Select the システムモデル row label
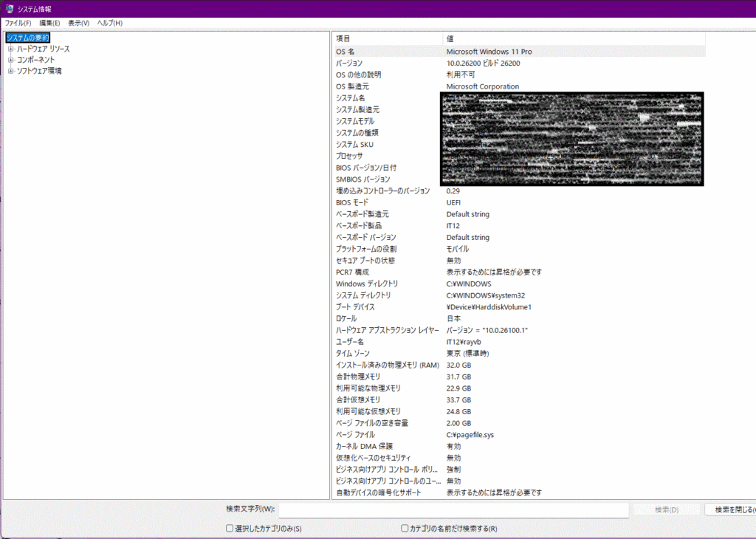This screenshot has width=756, height=539. (355, 121)
